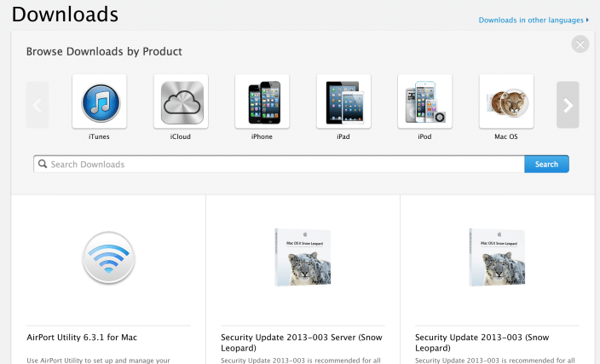Open Security Update 2013-003 (Snow Leopard) title
This screenshot has height=364, width=600.
click(482, 343)
